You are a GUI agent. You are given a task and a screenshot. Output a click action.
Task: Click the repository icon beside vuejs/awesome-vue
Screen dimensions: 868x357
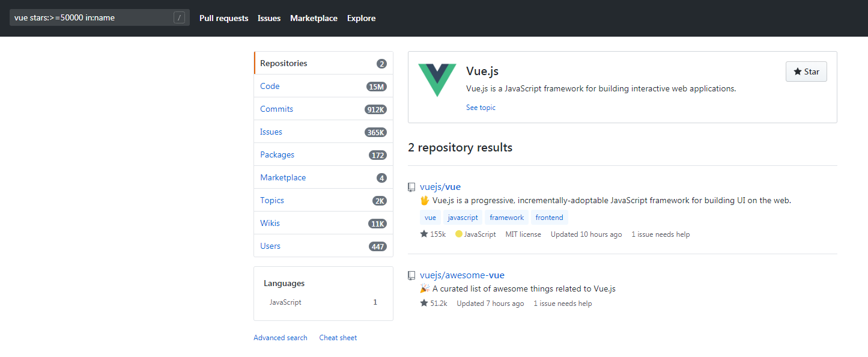(x=411, y=275)
